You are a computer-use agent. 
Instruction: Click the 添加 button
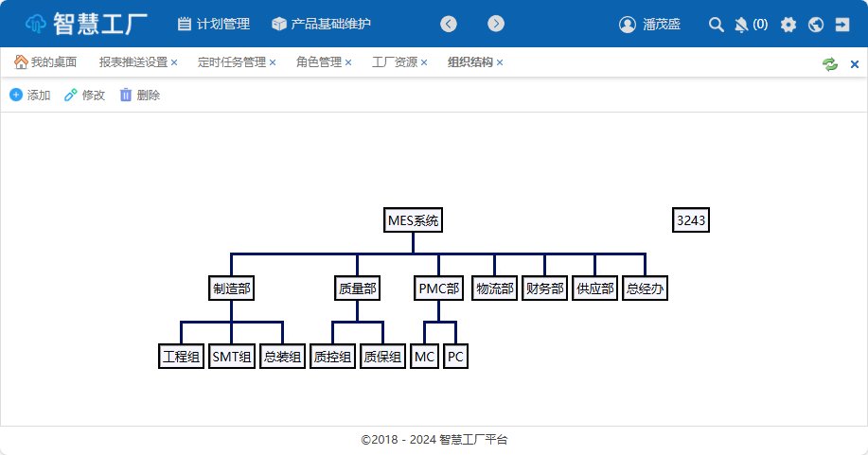click(x=29, y=96)
